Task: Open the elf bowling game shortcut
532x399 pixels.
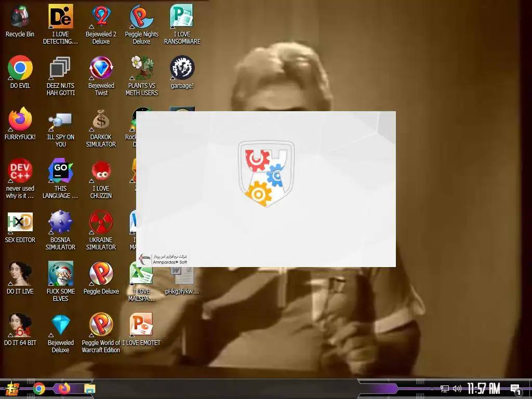Action: (60, 273)
